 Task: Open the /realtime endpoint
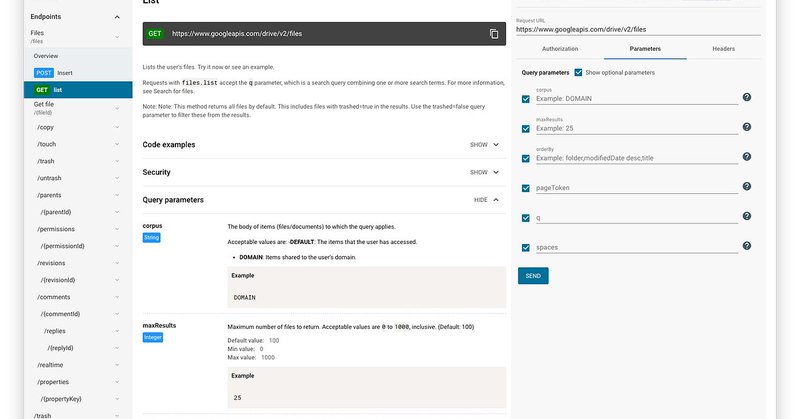50,365
